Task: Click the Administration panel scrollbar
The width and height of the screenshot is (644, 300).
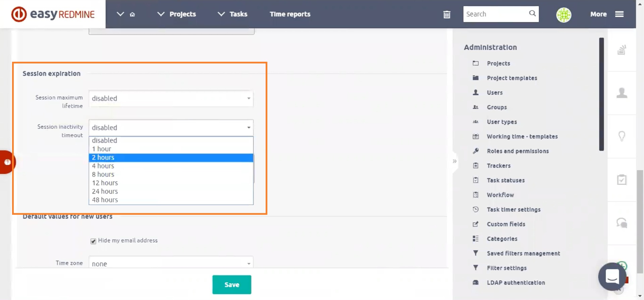Action: [x=601, y=94]
